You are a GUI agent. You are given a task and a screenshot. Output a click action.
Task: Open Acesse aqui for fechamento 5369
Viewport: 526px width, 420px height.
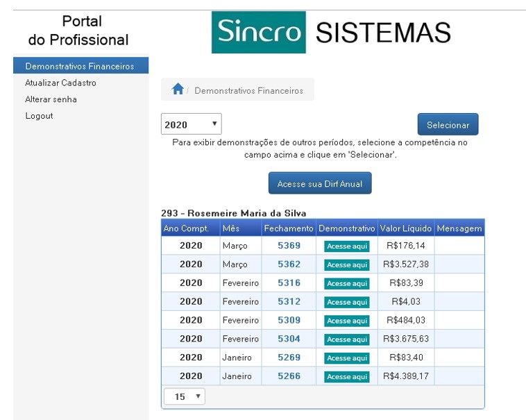tap(347, 246)
